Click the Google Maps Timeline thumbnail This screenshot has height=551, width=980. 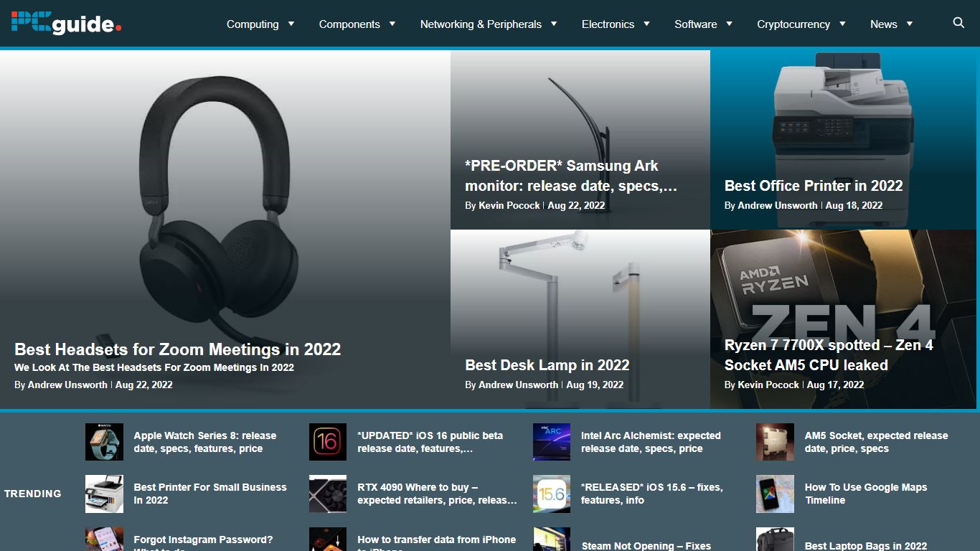[x=775, y=494]
